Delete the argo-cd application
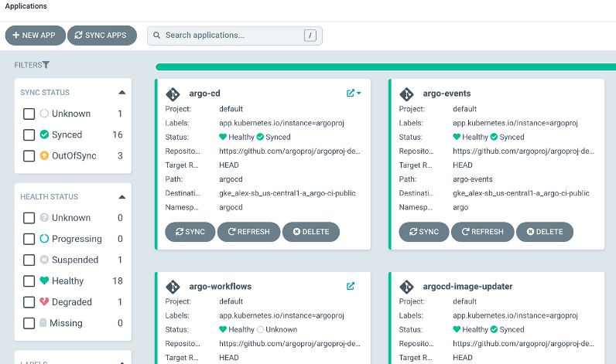 point(311,232)
